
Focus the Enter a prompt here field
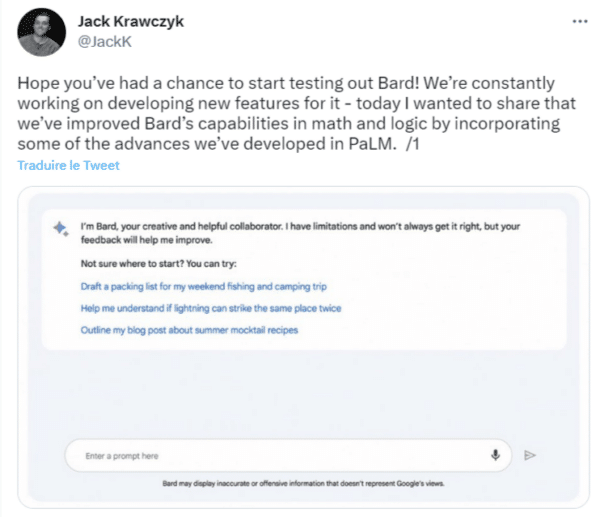tap(270, 456)
